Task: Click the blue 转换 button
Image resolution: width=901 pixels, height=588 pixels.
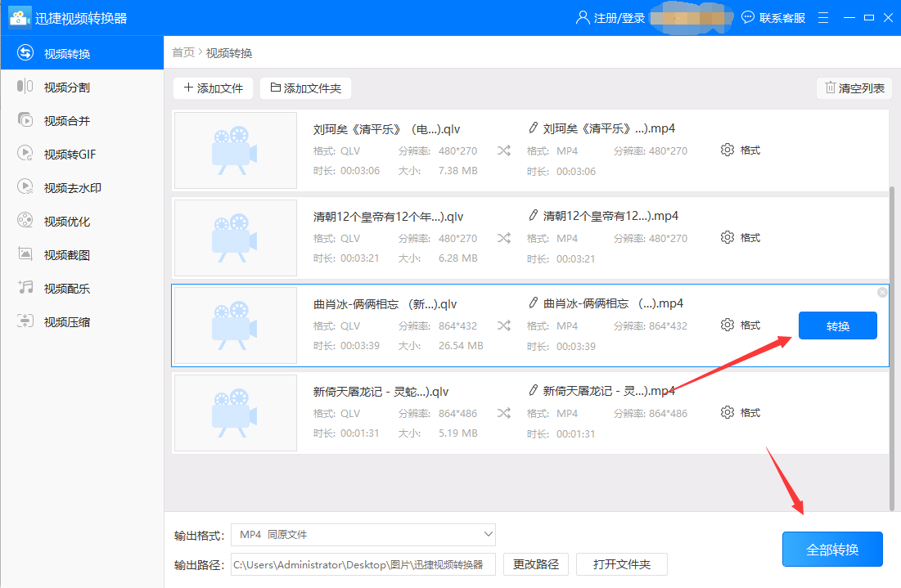Action: tap(837, 325)
